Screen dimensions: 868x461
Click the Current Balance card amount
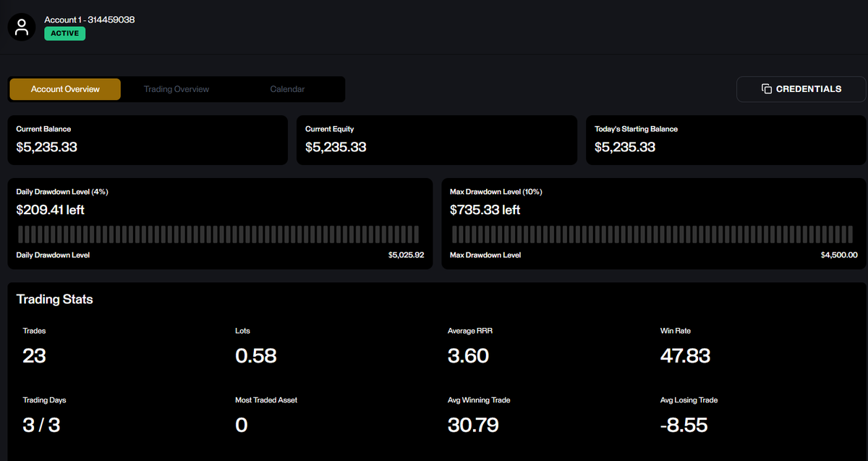pos(47,147)
